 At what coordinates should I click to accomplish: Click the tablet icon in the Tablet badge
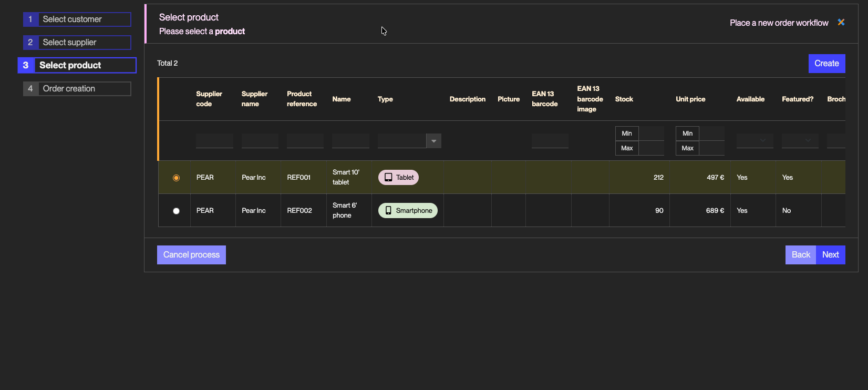click(388, 177)
